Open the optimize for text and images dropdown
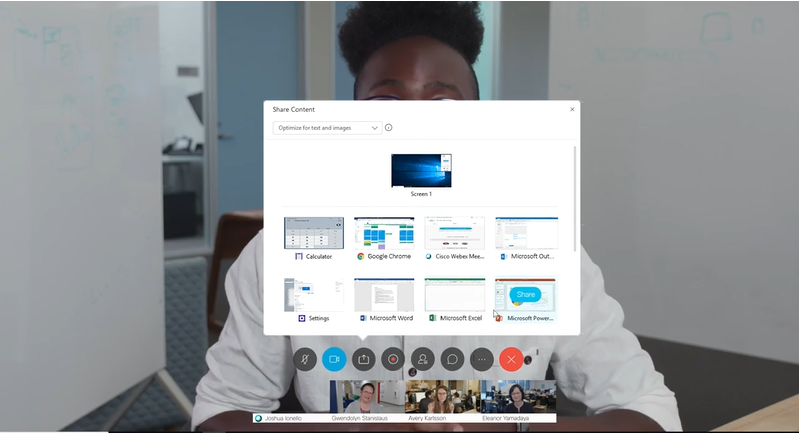 tap(327, 128)
